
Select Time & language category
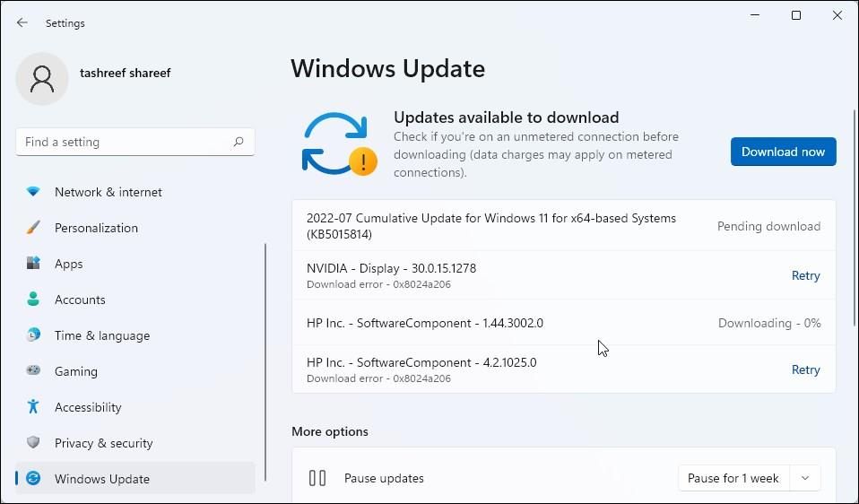pos(134,335)
